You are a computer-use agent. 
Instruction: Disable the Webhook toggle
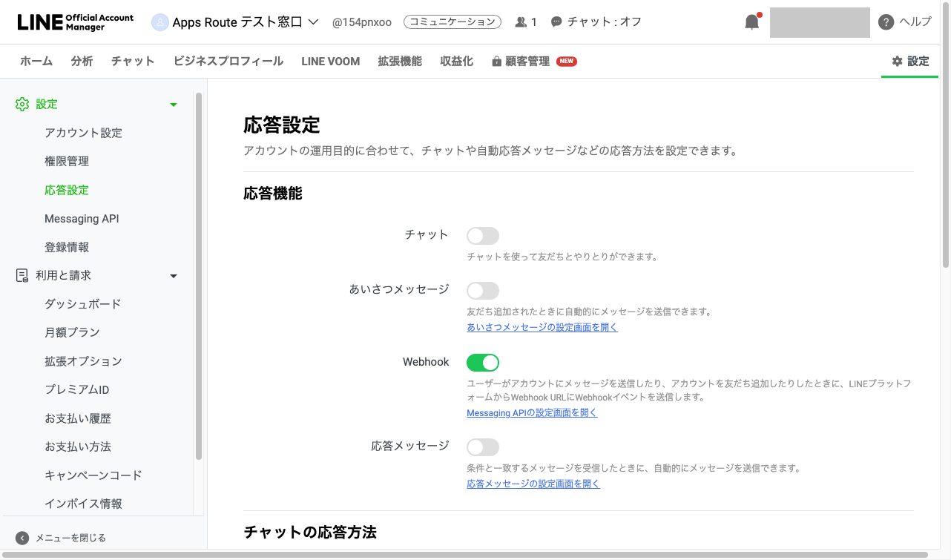pos(483,363)
